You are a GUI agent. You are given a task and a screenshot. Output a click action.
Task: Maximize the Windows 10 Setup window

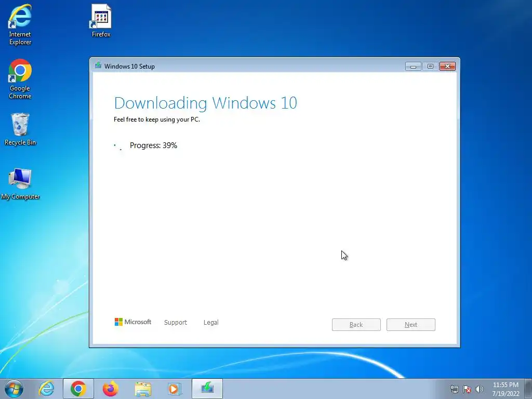(x=430, y=66)
